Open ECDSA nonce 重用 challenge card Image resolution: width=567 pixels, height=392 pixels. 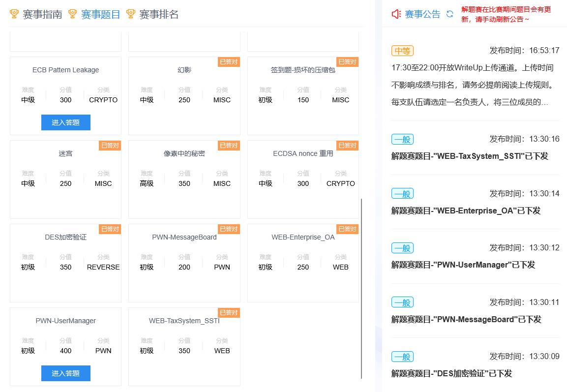pos(303,180)
